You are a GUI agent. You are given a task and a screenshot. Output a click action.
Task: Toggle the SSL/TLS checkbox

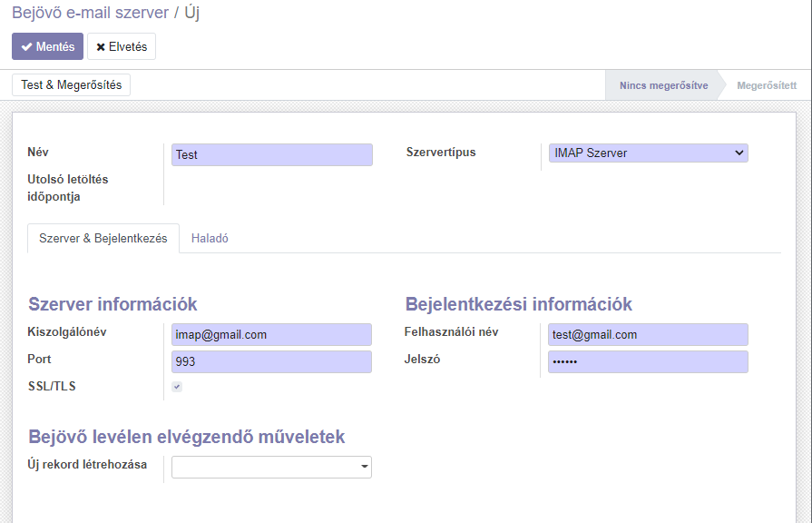tap(177, 387)
